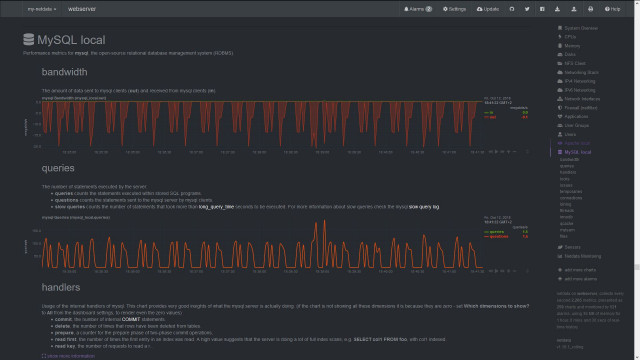The image size is (640, 360).
Task: Jump to locks submenu entry in sidebar
Action: coord(564,179)
